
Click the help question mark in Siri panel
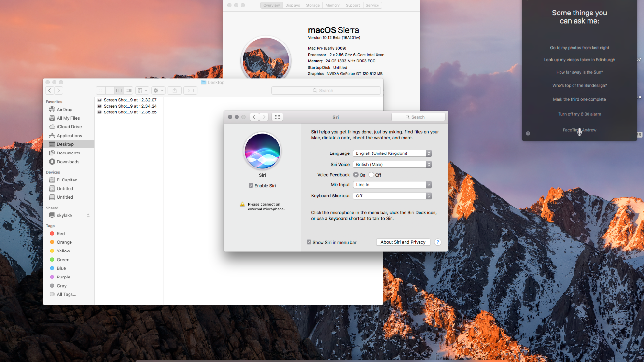528,133
